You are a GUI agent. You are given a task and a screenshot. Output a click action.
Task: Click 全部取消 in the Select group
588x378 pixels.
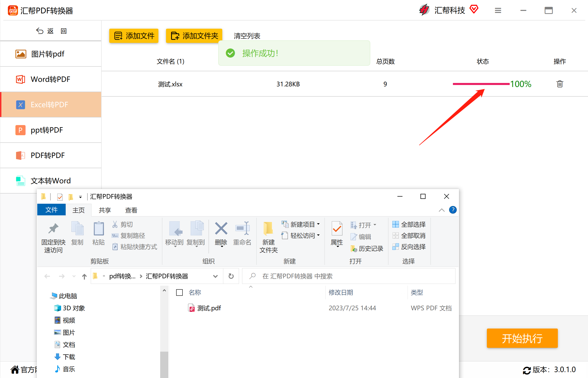(409, 236)
